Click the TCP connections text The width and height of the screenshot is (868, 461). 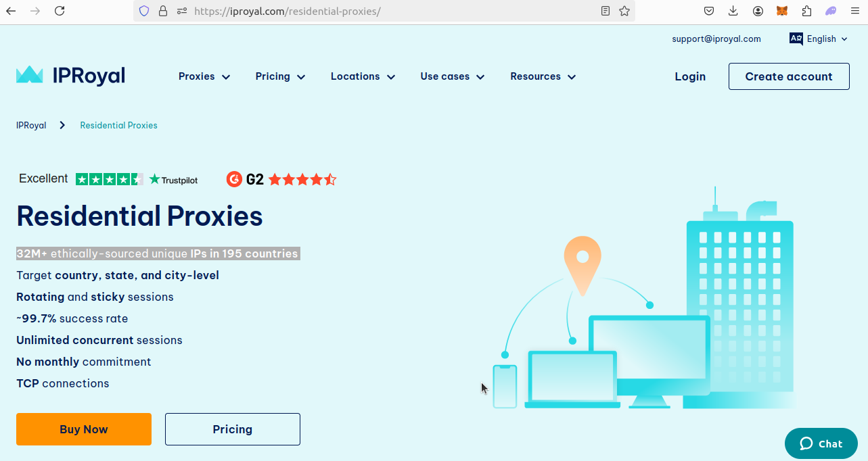63,383
